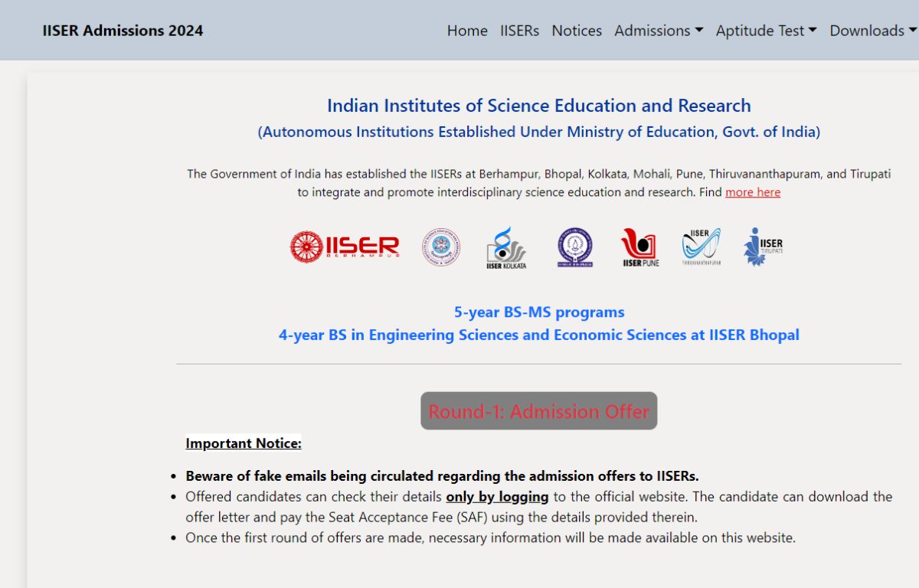
Task: Go to the Home page
Action: click(x=467, y=31)
